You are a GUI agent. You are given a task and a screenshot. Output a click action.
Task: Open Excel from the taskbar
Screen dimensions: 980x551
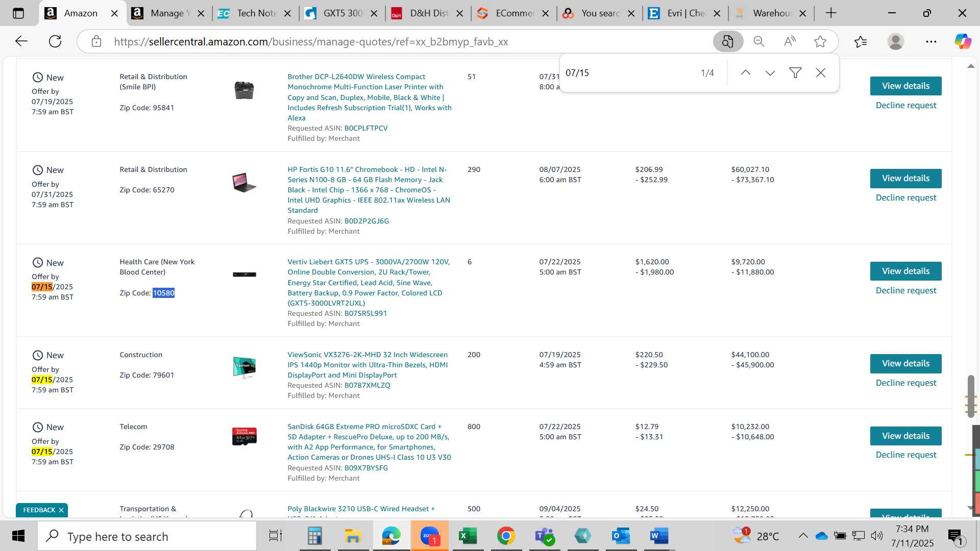pyautogui.click(x=468, y=536)
